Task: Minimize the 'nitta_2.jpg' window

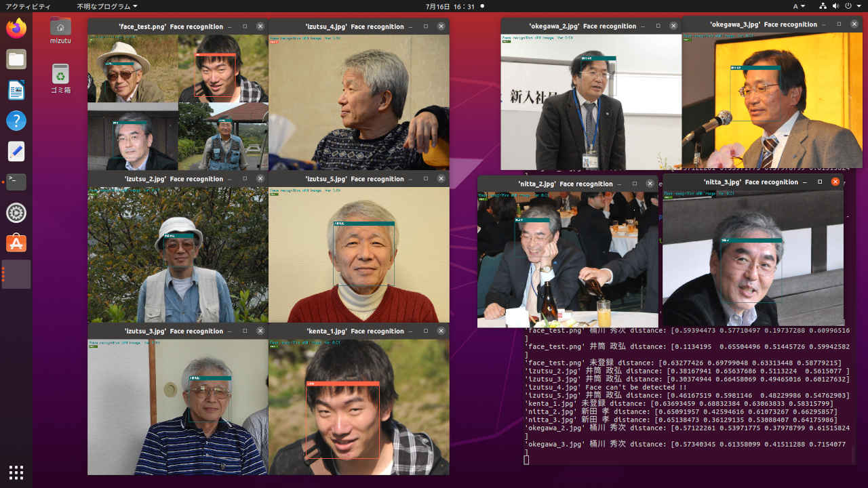Action: point(619,184)
